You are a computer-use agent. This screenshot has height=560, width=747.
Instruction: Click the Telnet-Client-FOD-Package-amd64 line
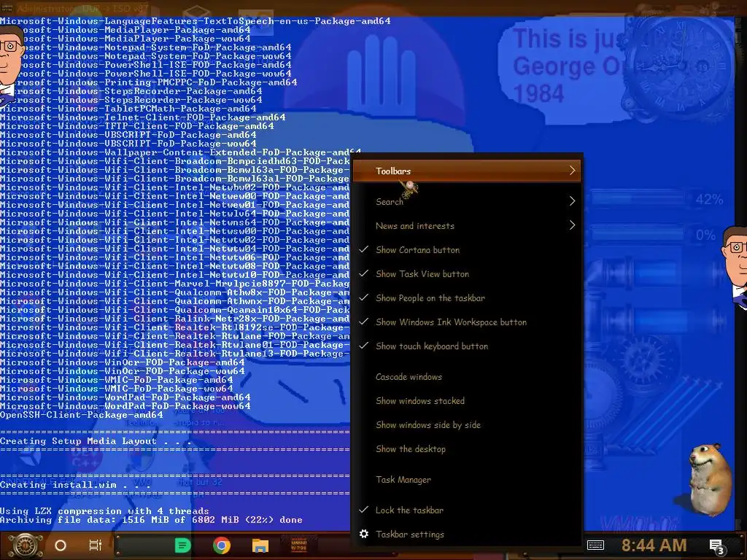click(x=142, y=117)
